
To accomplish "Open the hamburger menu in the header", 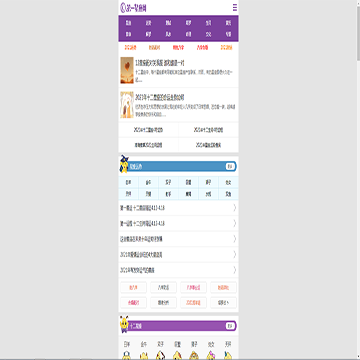I will coord(235,7).
